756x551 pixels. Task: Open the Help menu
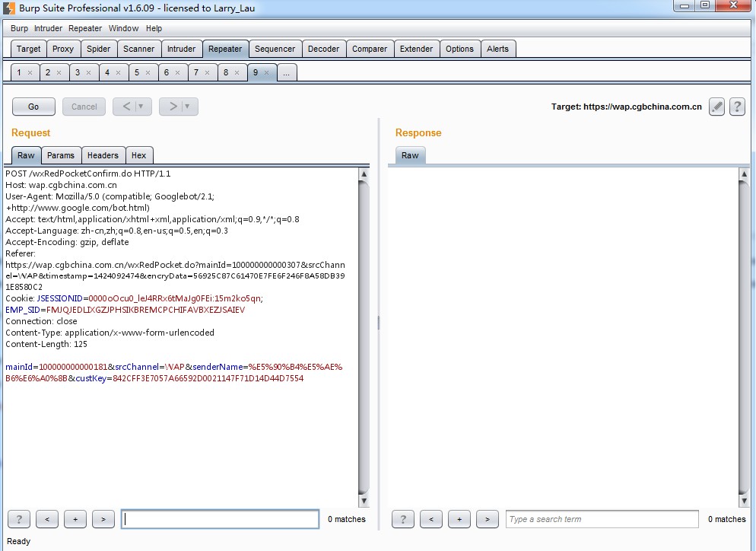(154, 28)
